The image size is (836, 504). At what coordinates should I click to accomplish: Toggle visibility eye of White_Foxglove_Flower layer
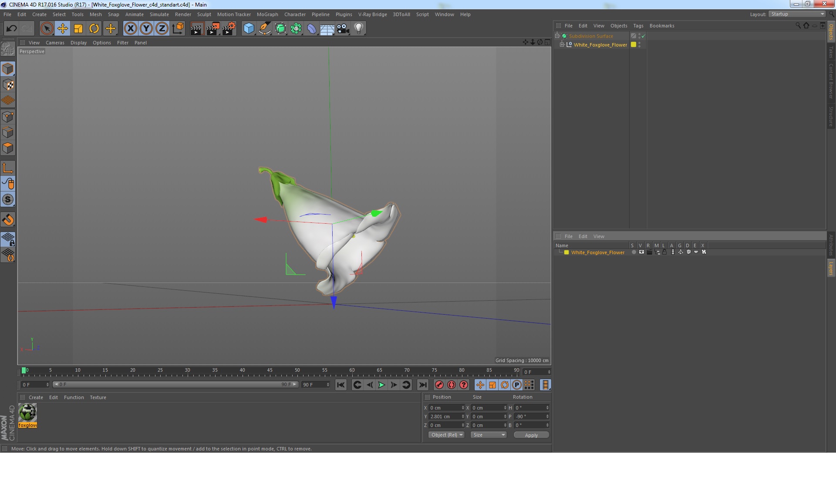point(641,252)
